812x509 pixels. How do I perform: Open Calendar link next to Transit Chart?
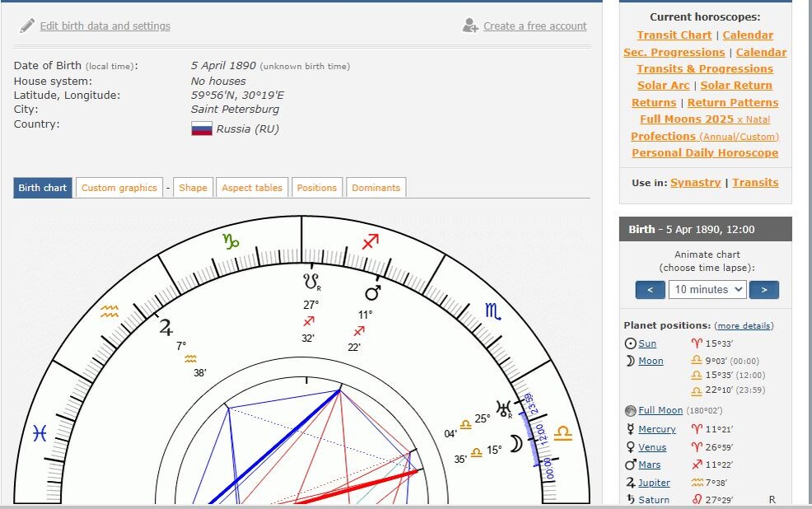point(748,35)
